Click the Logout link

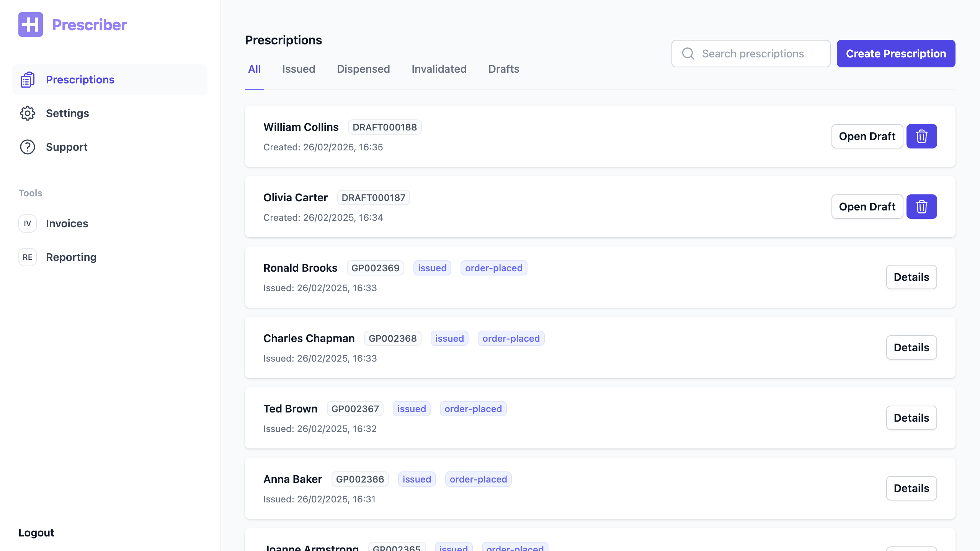coord(36,533)
